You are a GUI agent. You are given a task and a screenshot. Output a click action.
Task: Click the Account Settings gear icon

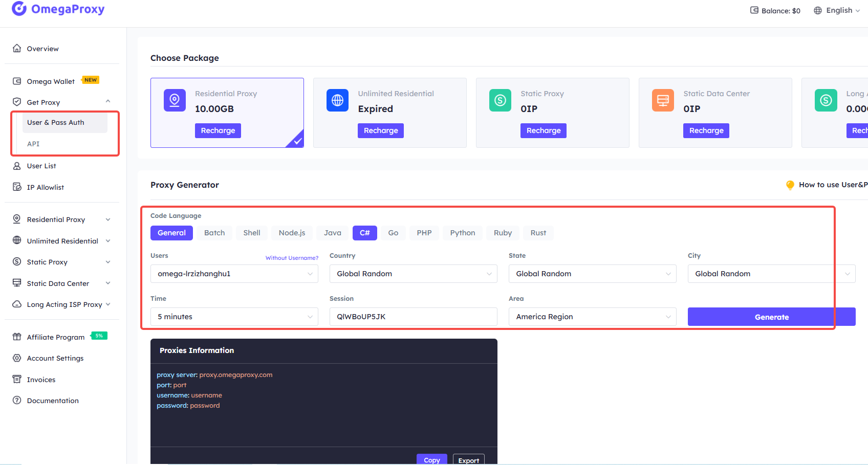[x=17, y=358]
